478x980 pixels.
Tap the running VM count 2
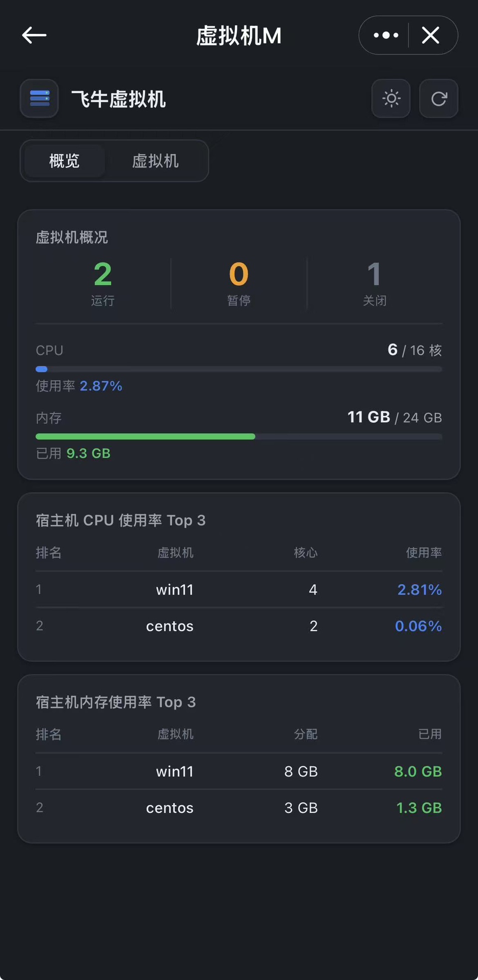point(103,274)
